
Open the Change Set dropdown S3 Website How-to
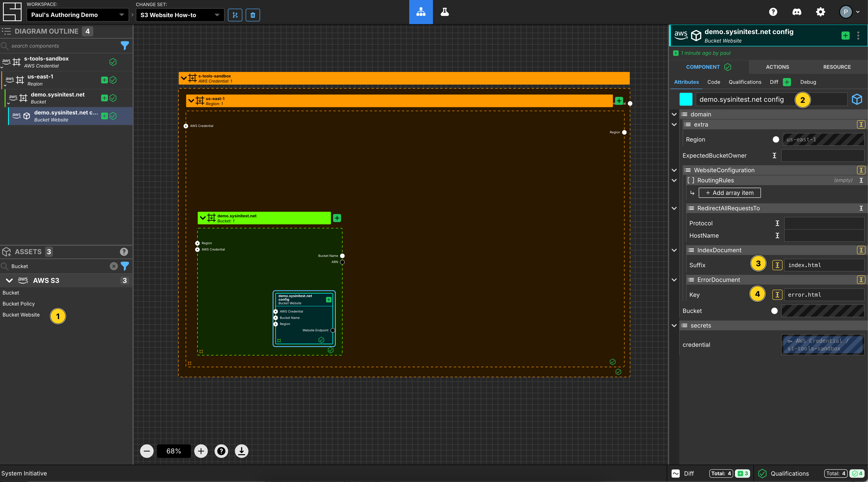point(180,15)
